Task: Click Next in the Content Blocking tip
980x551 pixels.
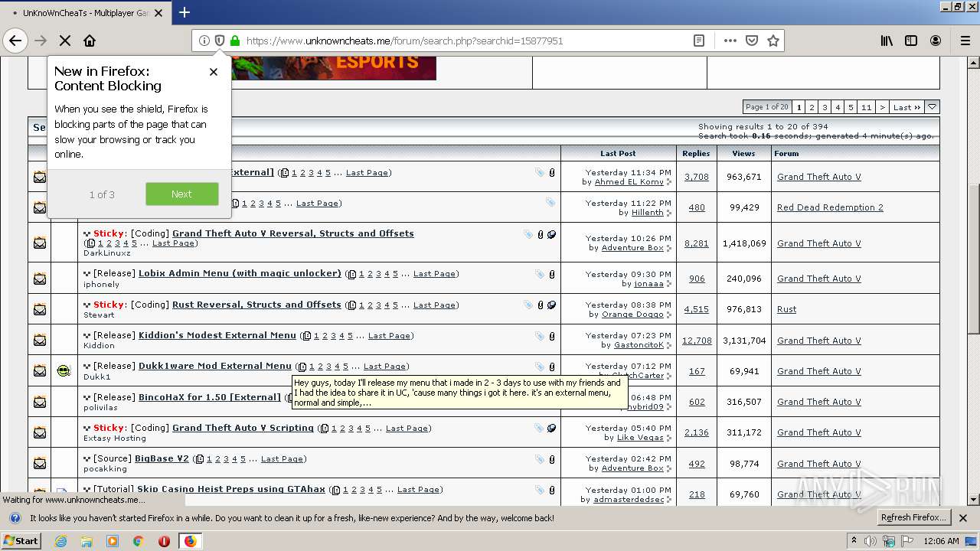Action: [x=181, y=194]
